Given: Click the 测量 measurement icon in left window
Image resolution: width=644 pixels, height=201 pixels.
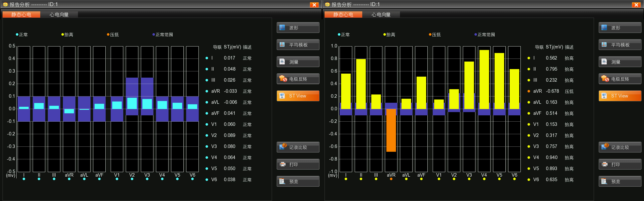Looking at the screenshot, I should pos(282,62).
